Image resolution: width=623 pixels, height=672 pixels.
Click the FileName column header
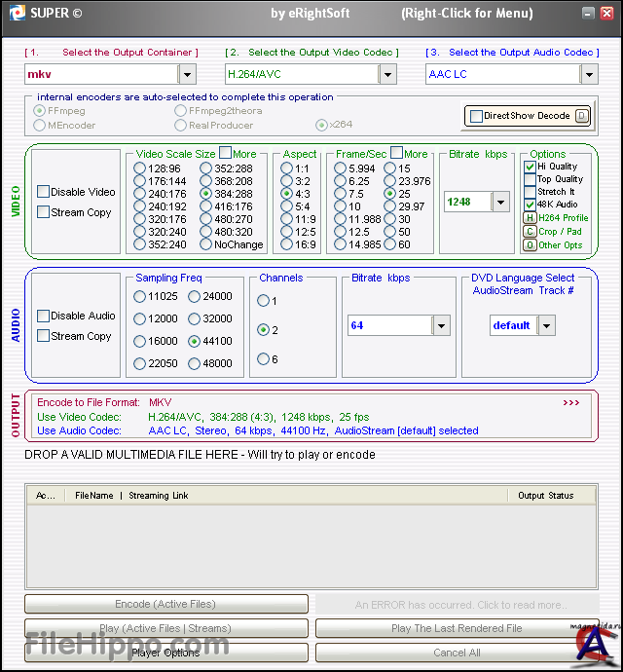(x=94, y=496)
